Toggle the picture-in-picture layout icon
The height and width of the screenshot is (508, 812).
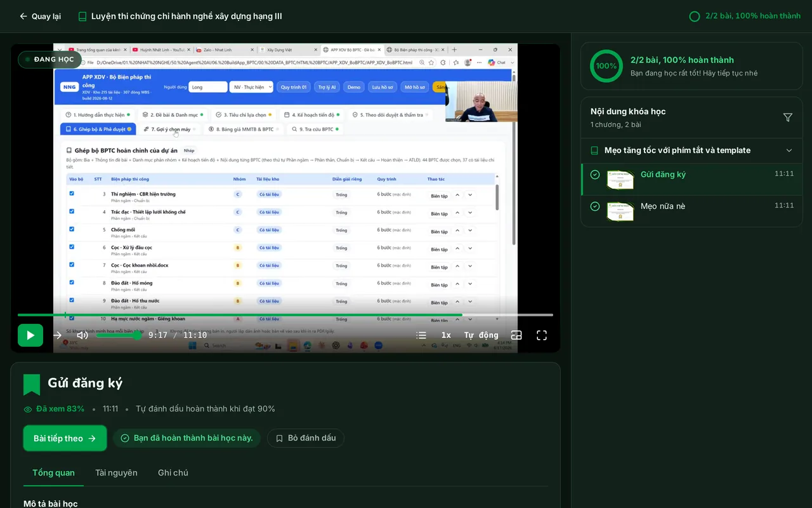[516, 335]
